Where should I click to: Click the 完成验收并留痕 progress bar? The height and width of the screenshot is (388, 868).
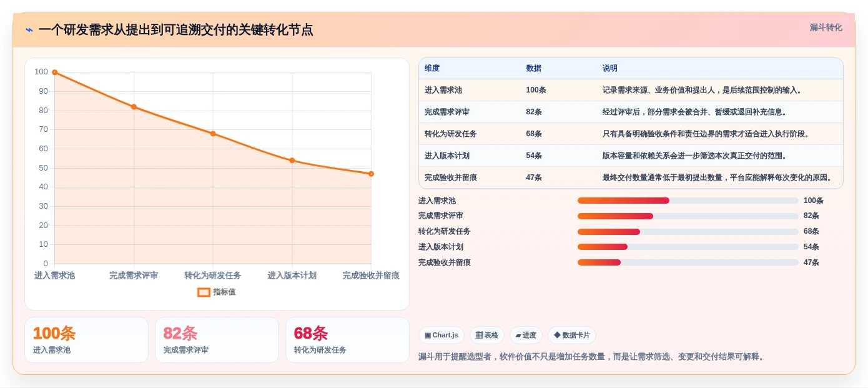click(688, 262)
